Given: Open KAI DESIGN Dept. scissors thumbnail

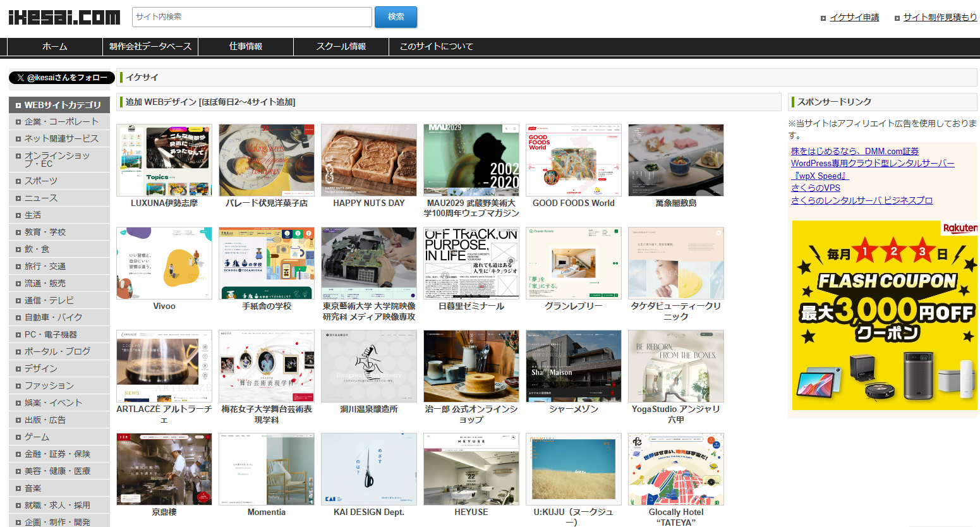Looking at the screenshot, I should pos(369,469).
